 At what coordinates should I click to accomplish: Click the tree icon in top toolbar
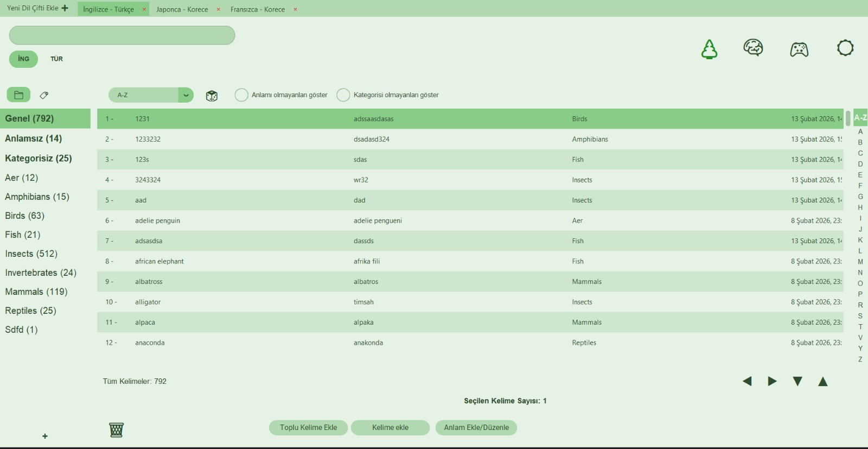tap(709, 49)
